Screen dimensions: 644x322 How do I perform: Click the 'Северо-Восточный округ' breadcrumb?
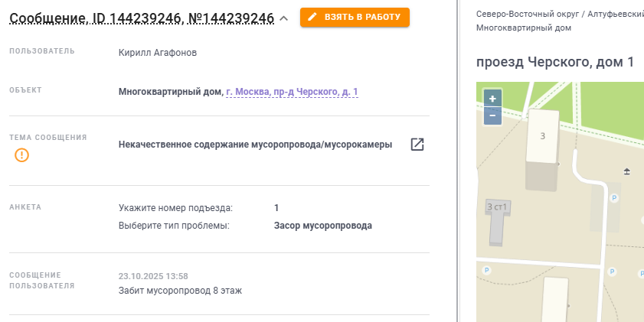(x=526, y=14)
